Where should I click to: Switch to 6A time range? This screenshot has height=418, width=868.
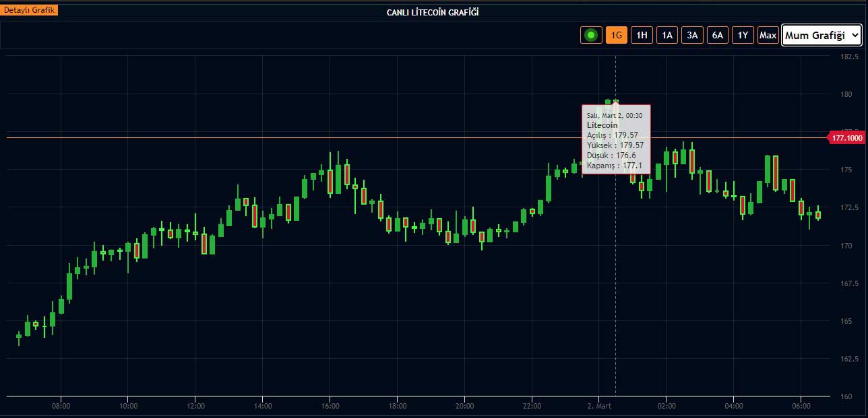(717, 35)
